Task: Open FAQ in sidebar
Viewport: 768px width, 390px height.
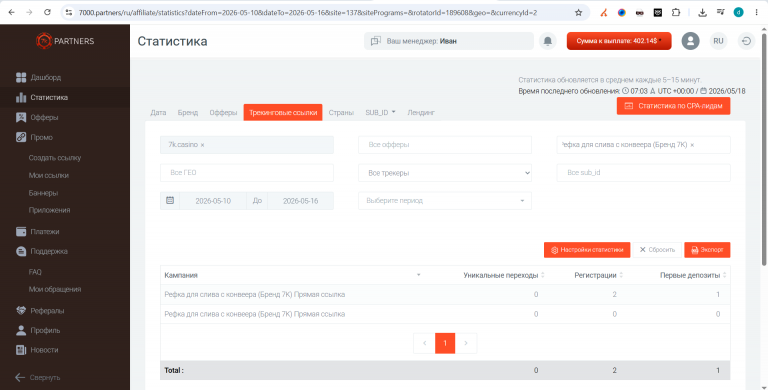Action: pyautogui.click(x=35, y=272)
